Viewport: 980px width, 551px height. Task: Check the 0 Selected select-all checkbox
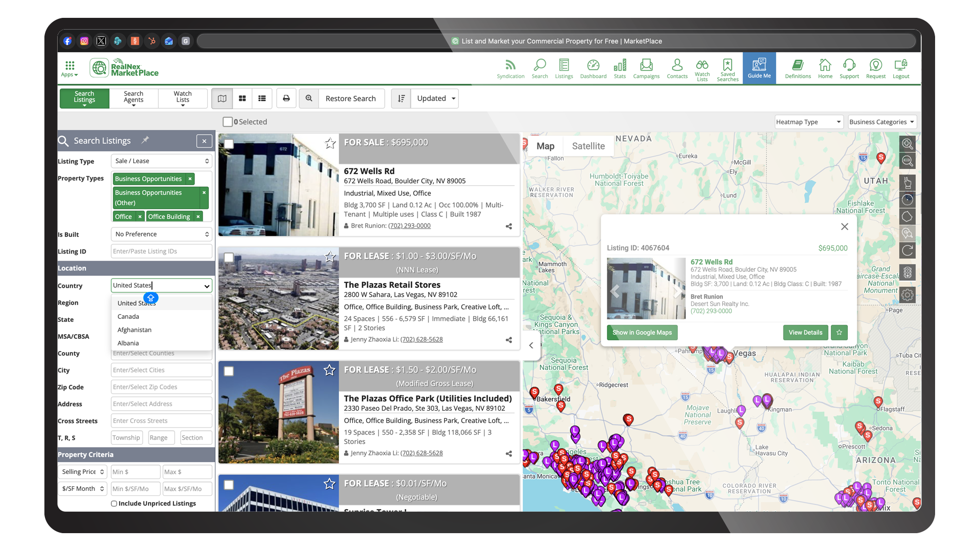(228, 122)
